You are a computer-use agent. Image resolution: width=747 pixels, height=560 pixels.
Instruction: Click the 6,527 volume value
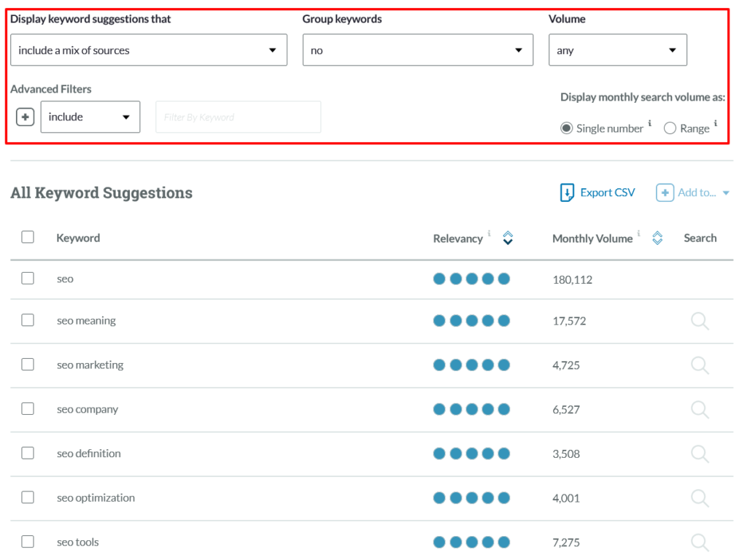[566, 410]
